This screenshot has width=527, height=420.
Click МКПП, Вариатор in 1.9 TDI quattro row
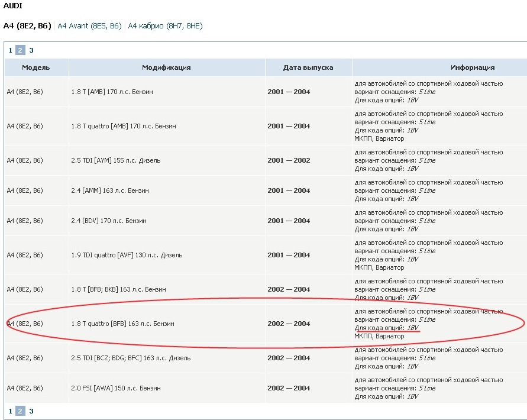click(x=379, y=267)
